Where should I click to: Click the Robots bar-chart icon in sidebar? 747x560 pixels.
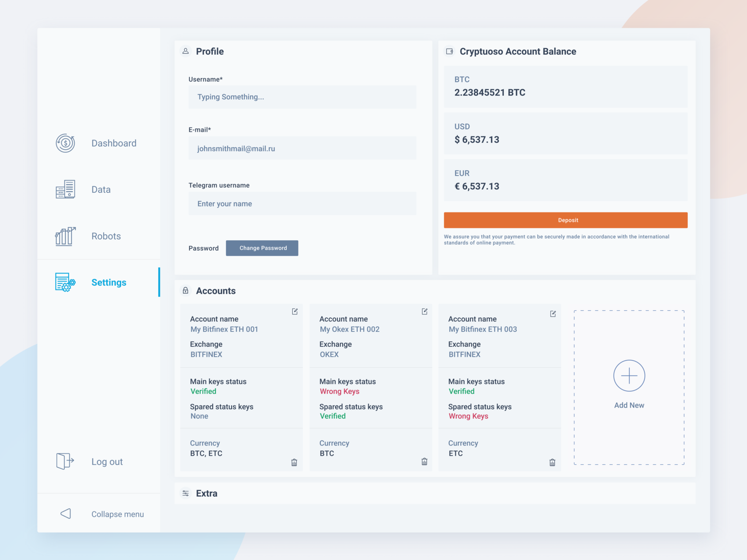[x=65, y=236]
